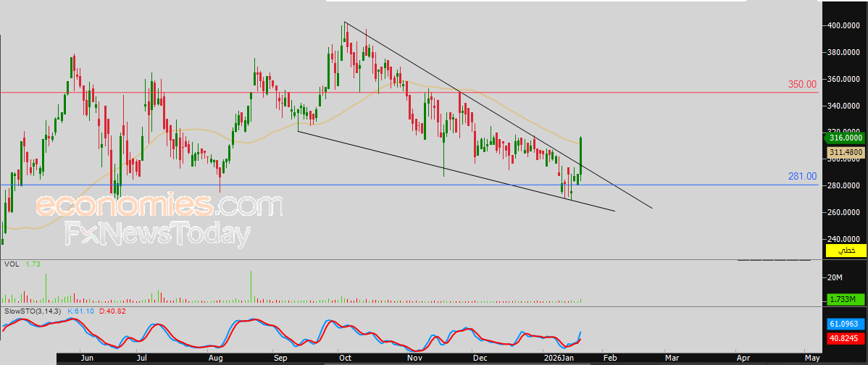Click the 20M volume axis label
This screenshot has height=365, width=868.
[834, 277]
